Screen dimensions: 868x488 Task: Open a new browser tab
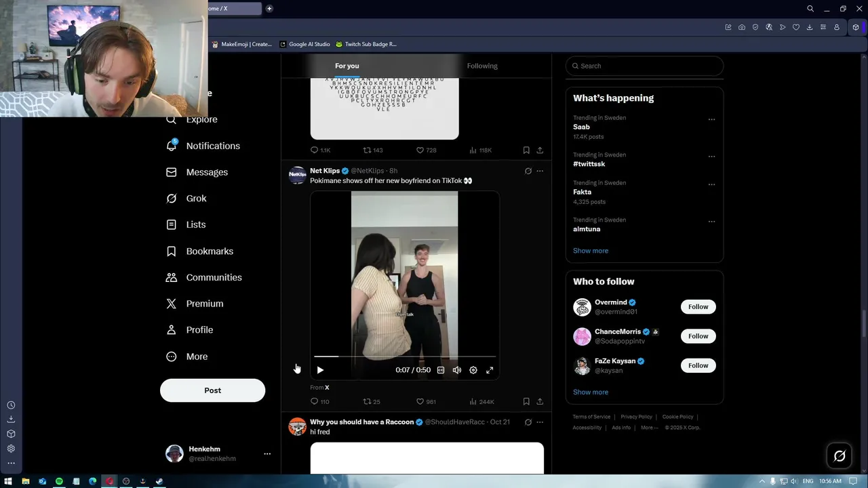click(x=269, y=9)
